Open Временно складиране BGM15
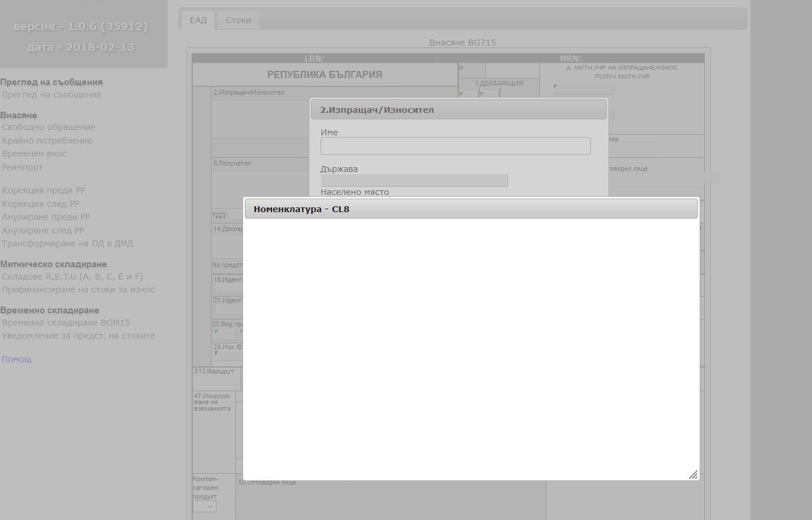This screenshot has width=812, height=520. pyautogui.click(x=66, y=323)
